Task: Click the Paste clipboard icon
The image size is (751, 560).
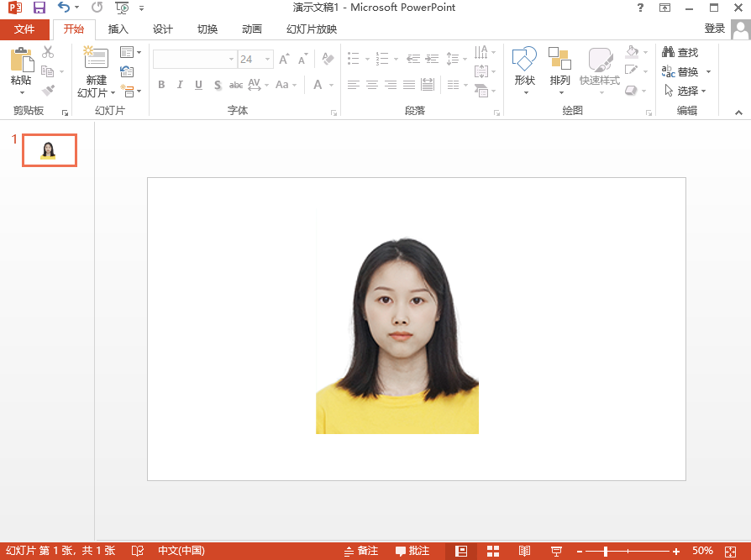Action: click(22, 60)
